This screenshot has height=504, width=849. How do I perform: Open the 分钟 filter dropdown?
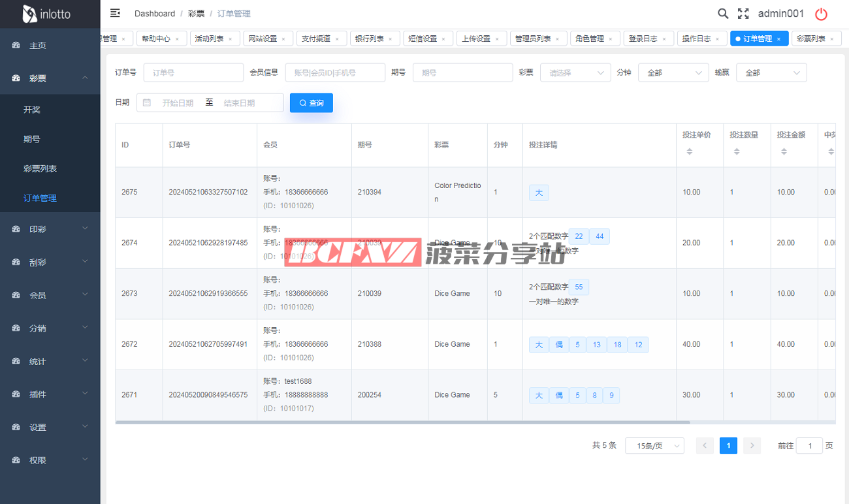click(x=673, y=72)
